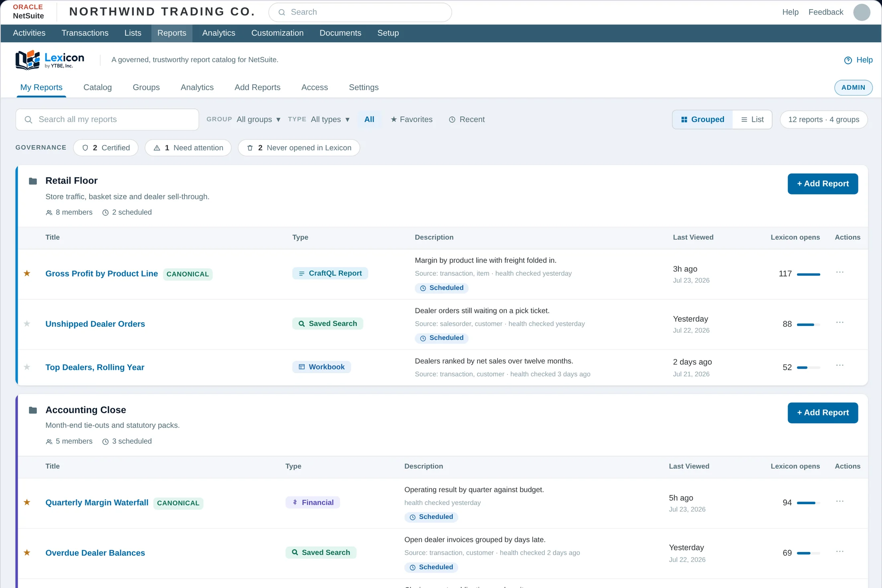The height and width of the screenshot is (588, 882).
Task: Click the Accounting Close folder icon
Action: click(33, 410)
